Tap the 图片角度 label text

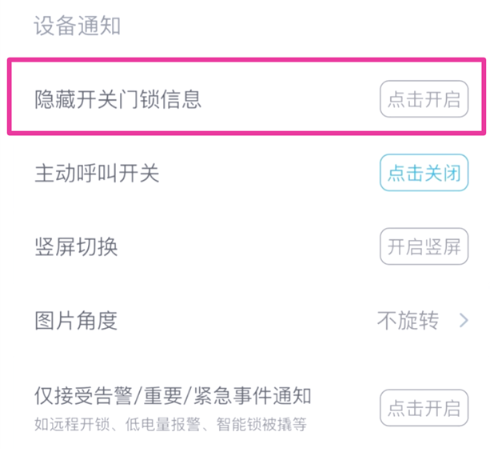point(76,320)
